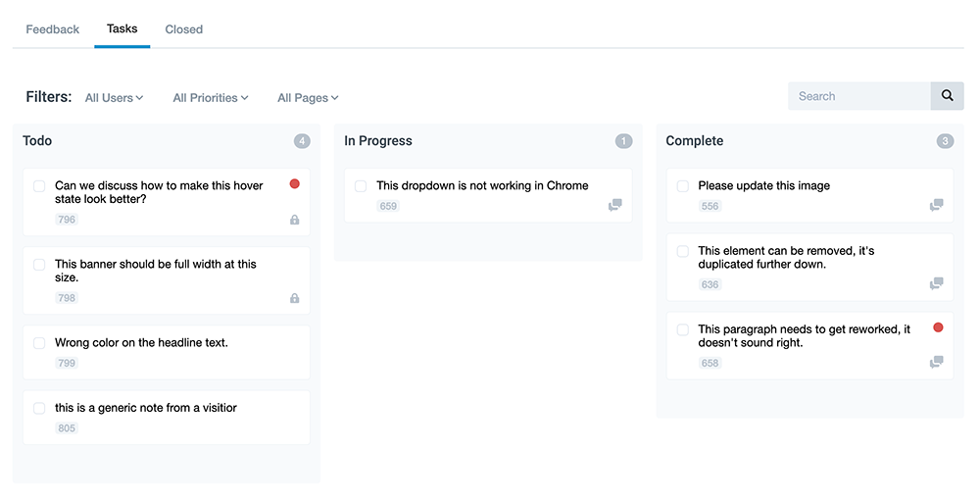Open comments icon on duplicated element task
The image size is (980, 501).
click(937, 283)
